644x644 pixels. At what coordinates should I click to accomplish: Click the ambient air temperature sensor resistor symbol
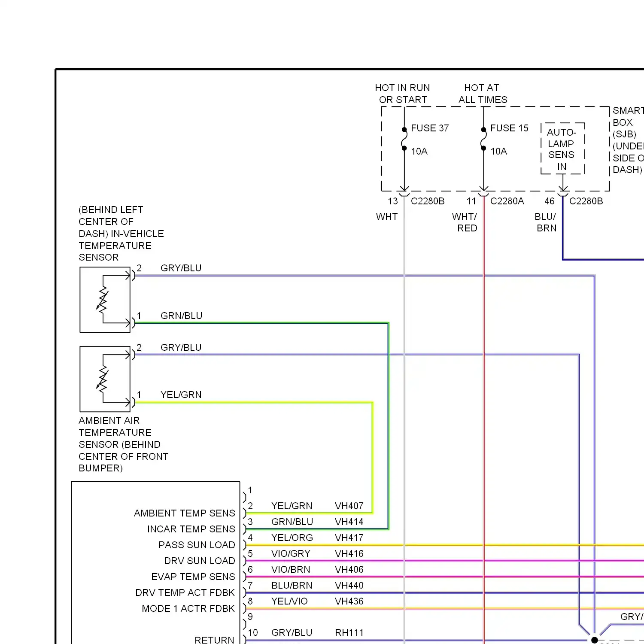102,379
